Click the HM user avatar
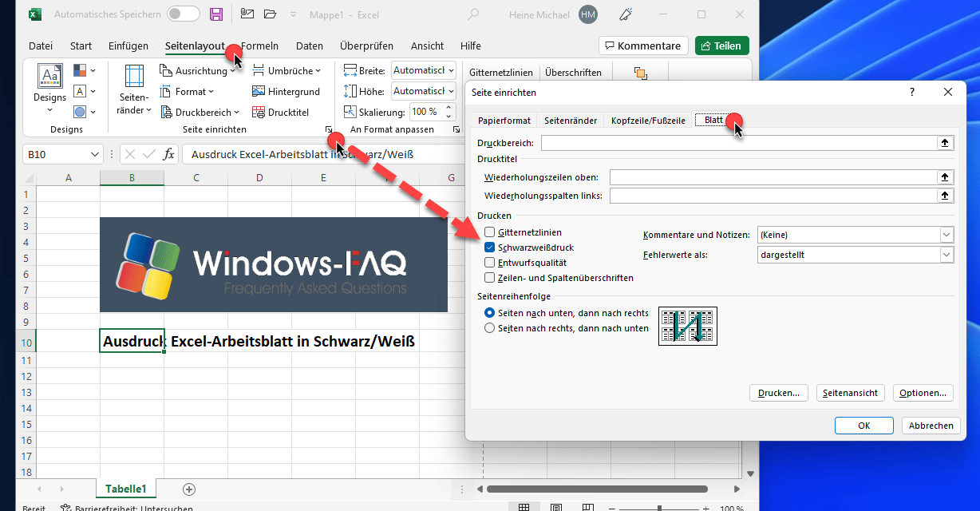 tap(588, 14)
